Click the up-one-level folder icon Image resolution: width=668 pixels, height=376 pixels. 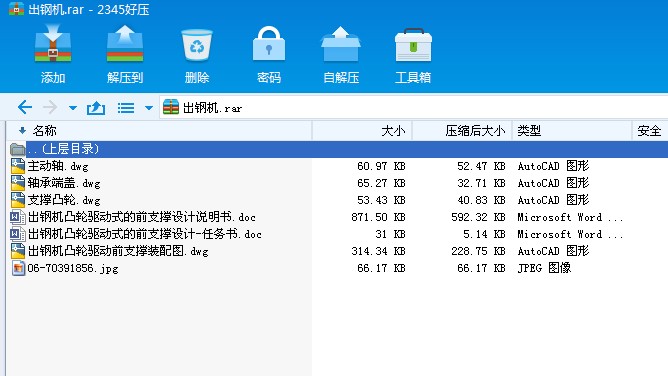[96, 108]
